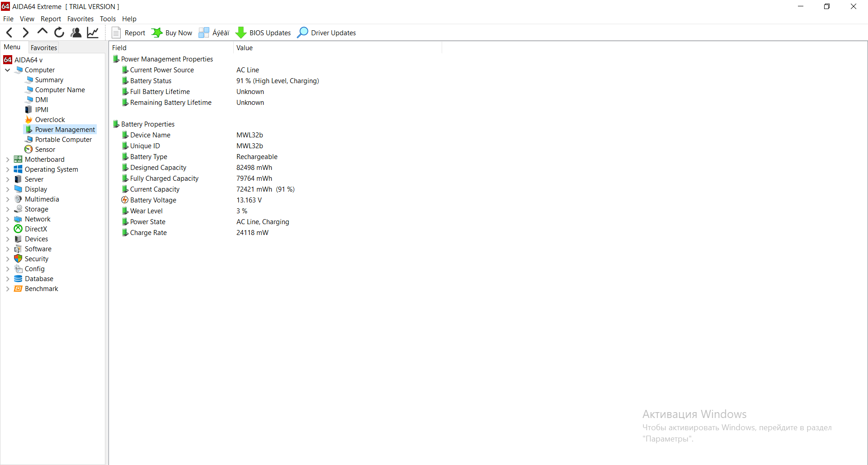
Task: Click the Benchmark tree icon
Action: [18, 289]
